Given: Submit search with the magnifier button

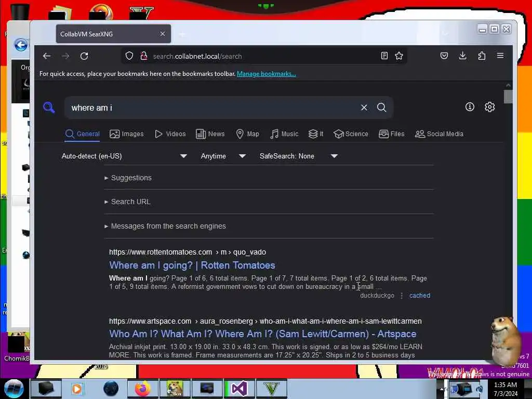Looking at the screenshot, I should [382, 108].
